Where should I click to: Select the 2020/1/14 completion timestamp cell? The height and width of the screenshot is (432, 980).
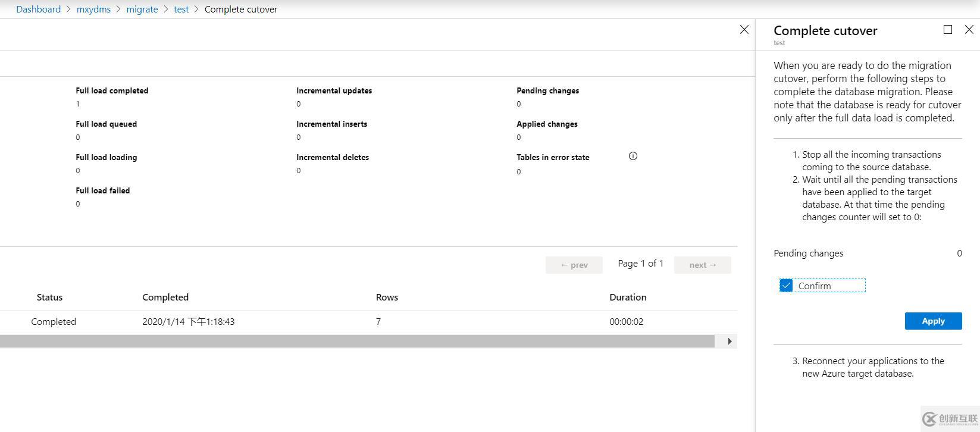[x=189, y=321]
